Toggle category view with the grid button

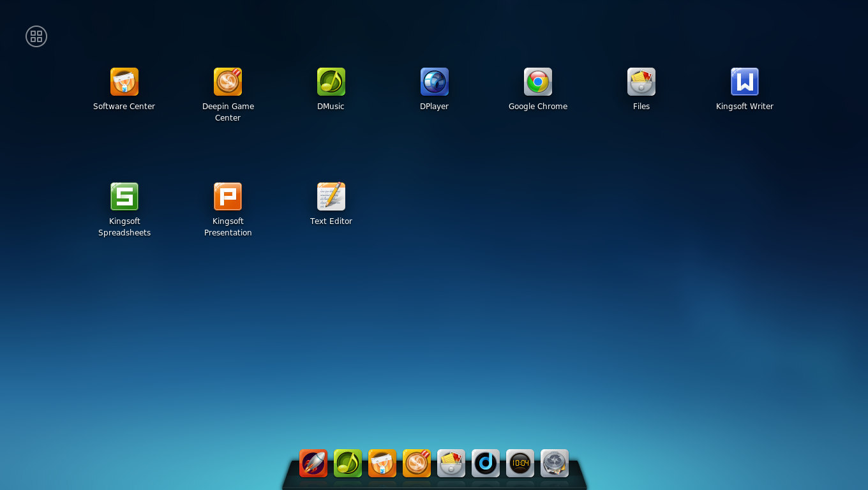tap(36, 36)
